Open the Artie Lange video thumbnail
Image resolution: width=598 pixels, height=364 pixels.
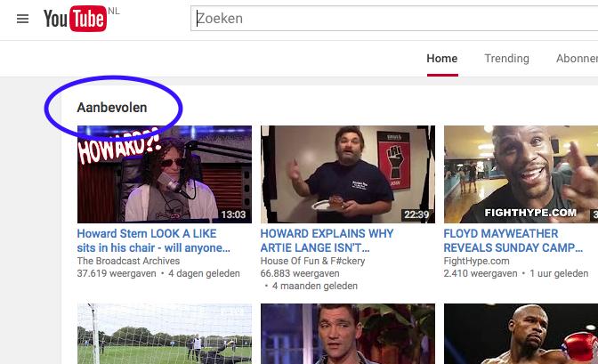[347, 174]
